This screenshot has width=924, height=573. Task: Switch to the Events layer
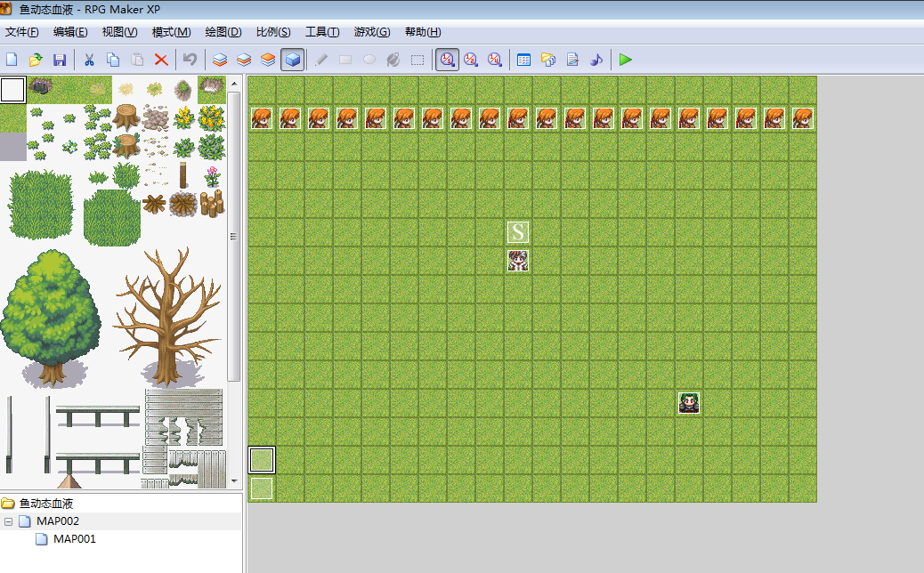pyautogui.click(x=292, y=60)
